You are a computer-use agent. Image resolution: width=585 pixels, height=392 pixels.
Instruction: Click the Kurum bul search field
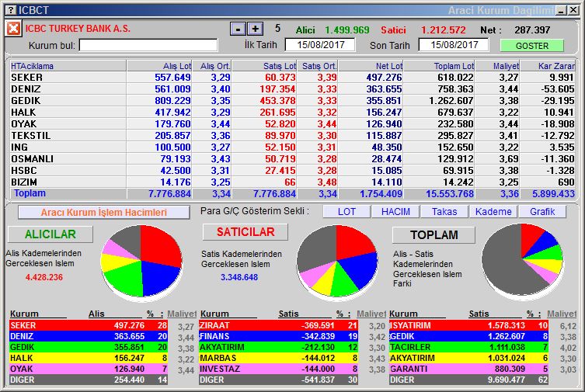[x=148, y=46]
